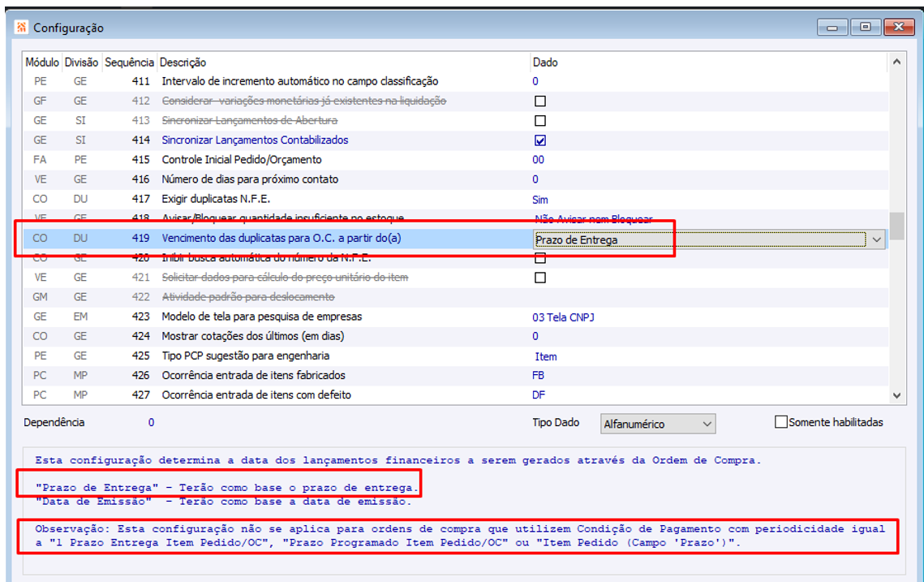Click the Não Avisar nem Bloquear value
Viewport: 924px width, 582px height.
click(x=593, y=219)
